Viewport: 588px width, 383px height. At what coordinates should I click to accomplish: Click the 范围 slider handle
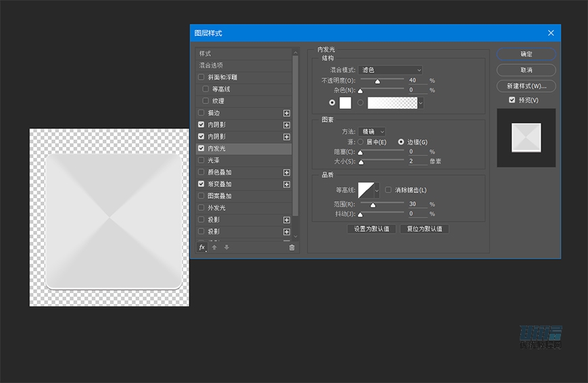[373, 205]
